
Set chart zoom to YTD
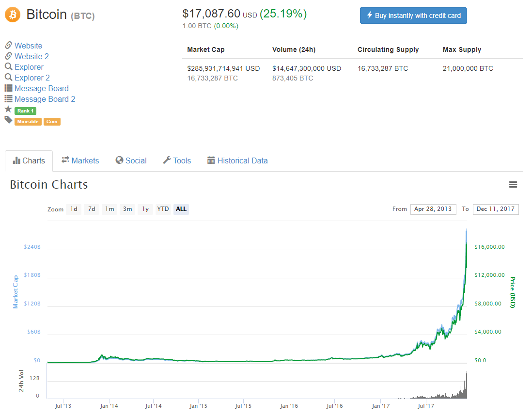[163, 209]
